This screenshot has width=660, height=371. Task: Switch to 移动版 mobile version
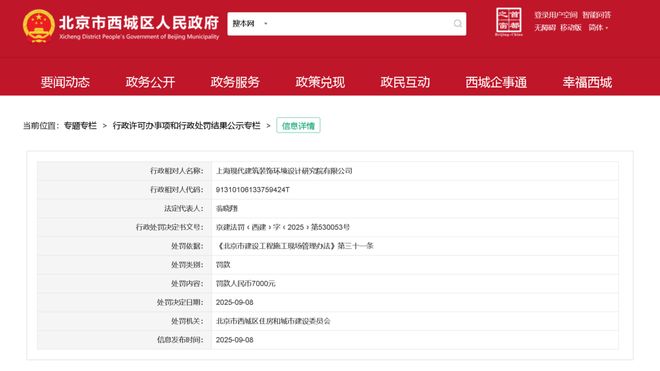pos(571,28)
